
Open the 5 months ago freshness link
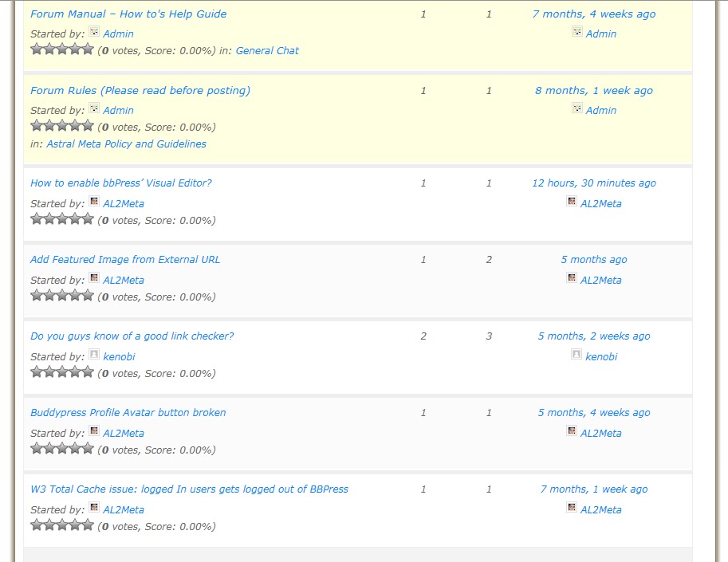pos(594,259)
